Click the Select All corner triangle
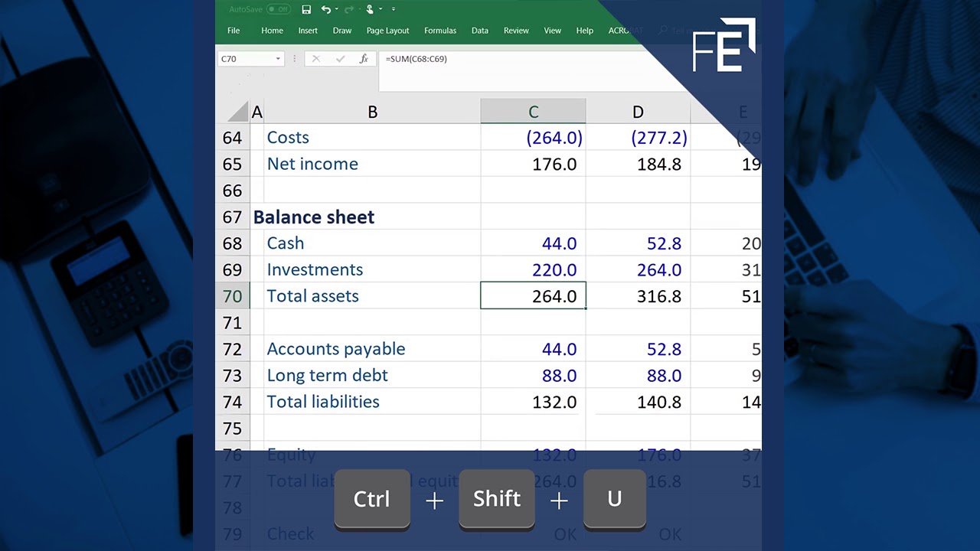This screenshot has width=980, height=551. (239, 112)
